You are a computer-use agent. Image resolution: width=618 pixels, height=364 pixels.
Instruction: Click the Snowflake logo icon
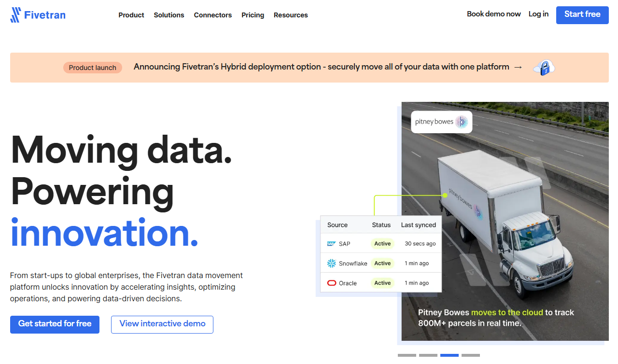click(x=332, y=264)
